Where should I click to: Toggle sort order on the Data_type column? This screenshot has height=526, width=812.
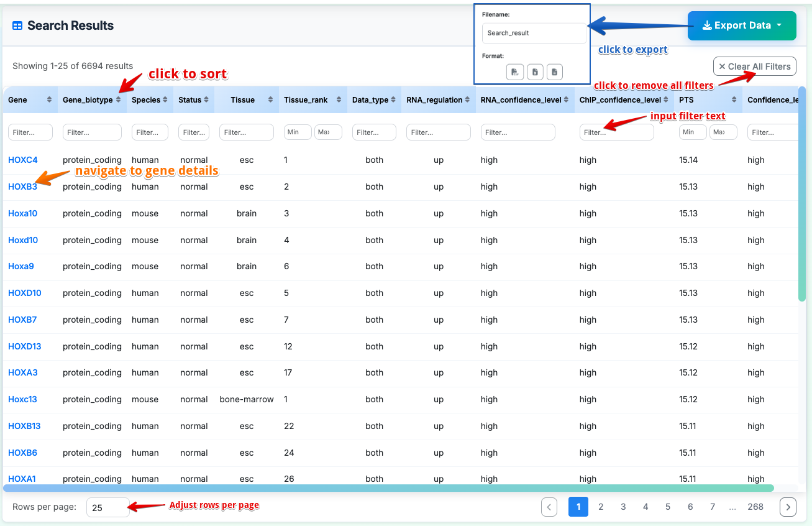393,99
